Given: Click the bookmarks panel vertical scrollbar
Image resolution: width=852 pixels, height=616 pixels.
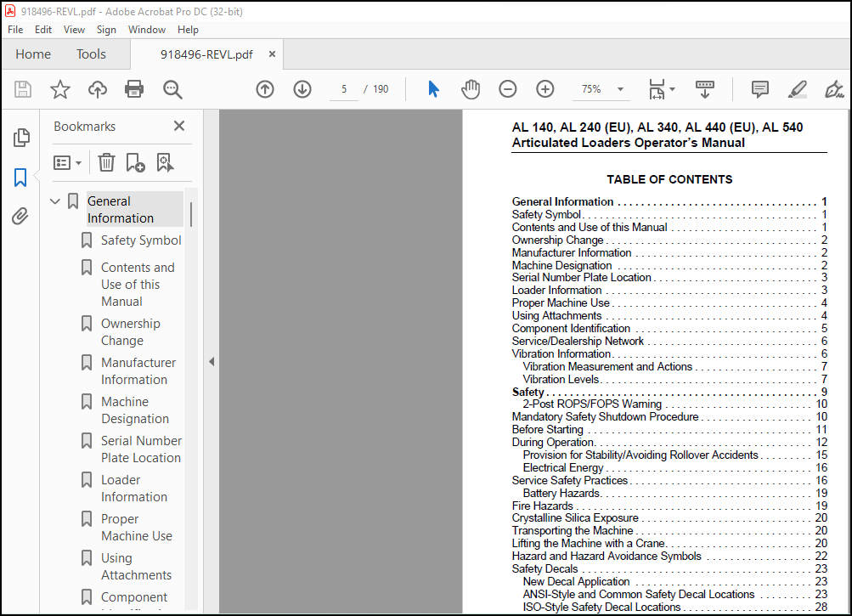Looking at the screenshot, I should pos(191,214).
